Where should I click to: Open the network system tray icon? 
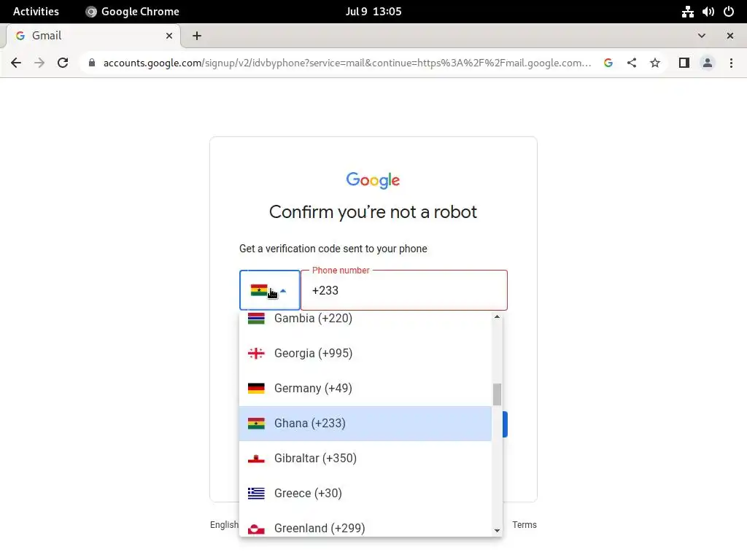687,12
